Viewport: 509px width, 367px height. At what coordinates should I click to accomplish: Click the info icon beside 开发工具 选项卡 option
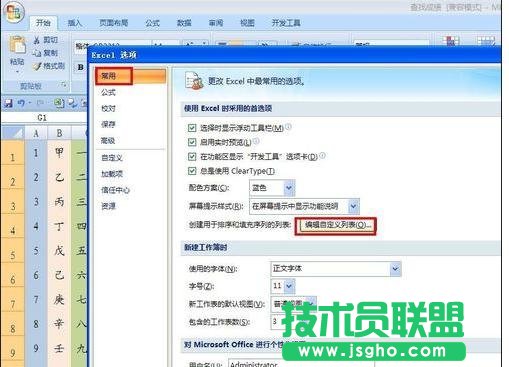[x=322, y=155]
